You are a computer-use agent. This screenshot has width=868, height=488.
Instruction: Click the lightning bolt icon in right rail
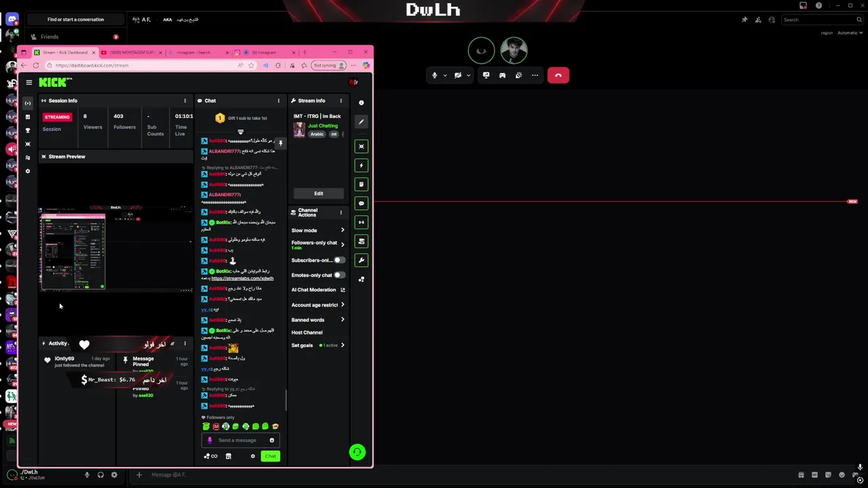pos(361,165)
